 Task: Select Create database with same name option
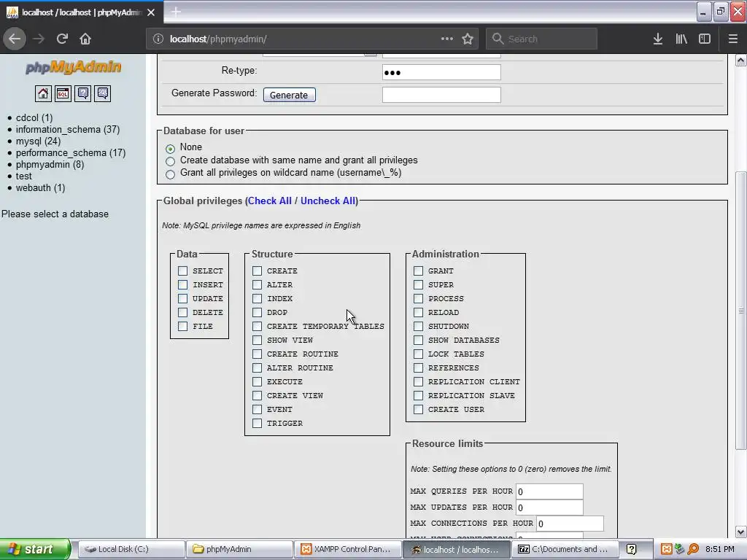tap(170, 161)
